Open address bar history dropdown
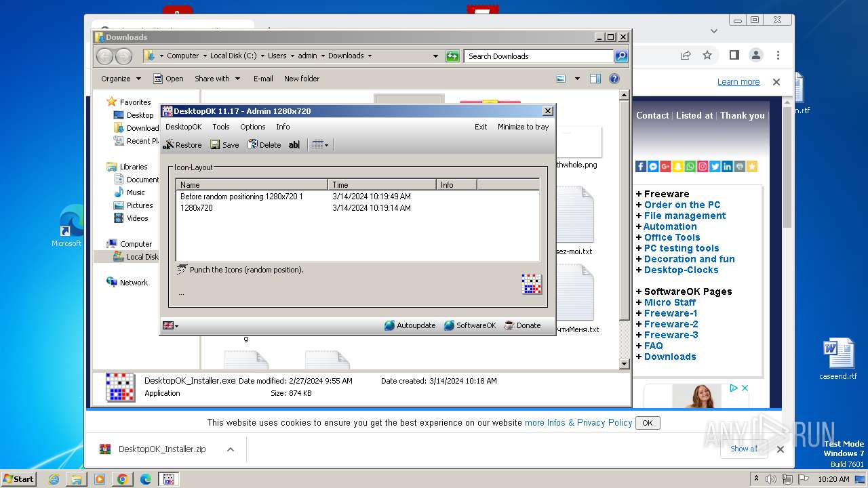 coord(435,56)
